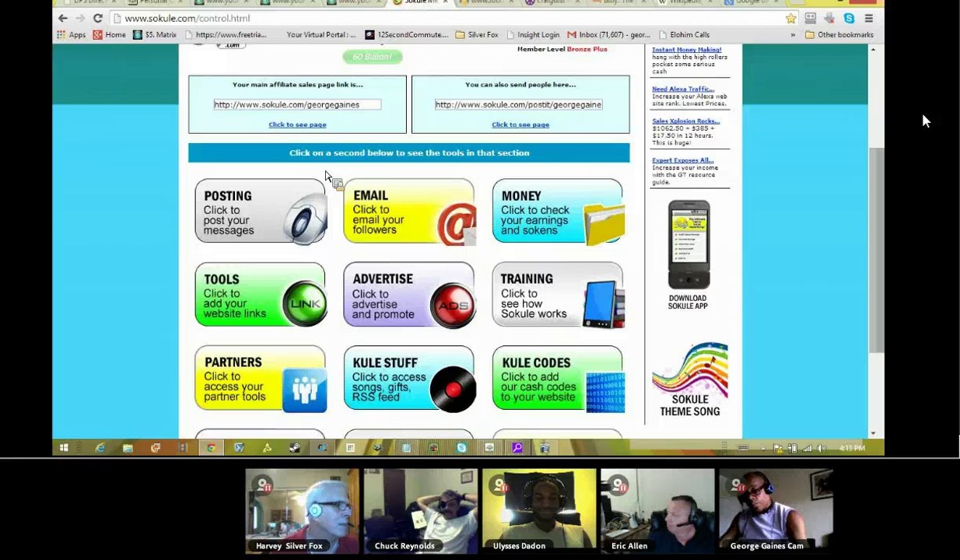
Task: Open the Windows Start button
Action: pyautogui.click(x=64, y=447)
